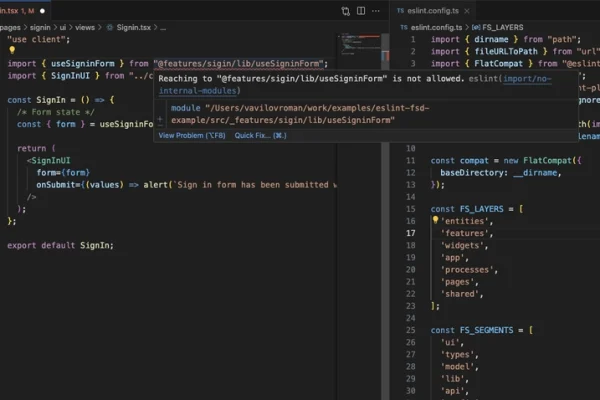The image size is (600, 400).
Task: Click the 'const FS_SEGMENTS = [' line
Action: point(482,330)
